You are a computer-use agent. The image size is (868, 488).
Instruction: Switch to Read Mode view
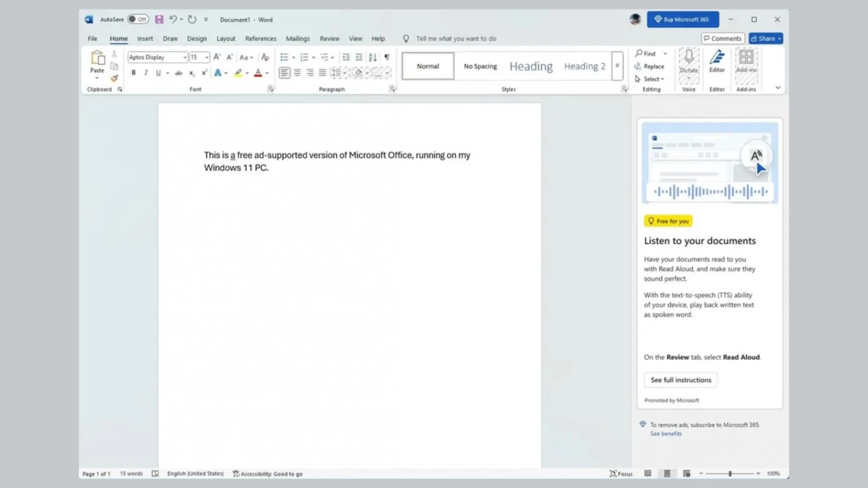point(648,473)
